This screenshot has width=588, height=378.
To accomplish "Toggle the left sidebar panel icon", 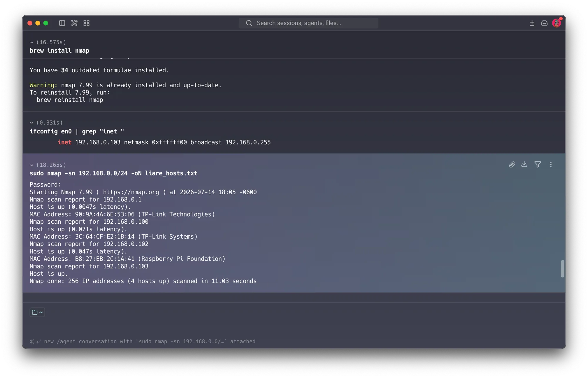I will point(62,23).
